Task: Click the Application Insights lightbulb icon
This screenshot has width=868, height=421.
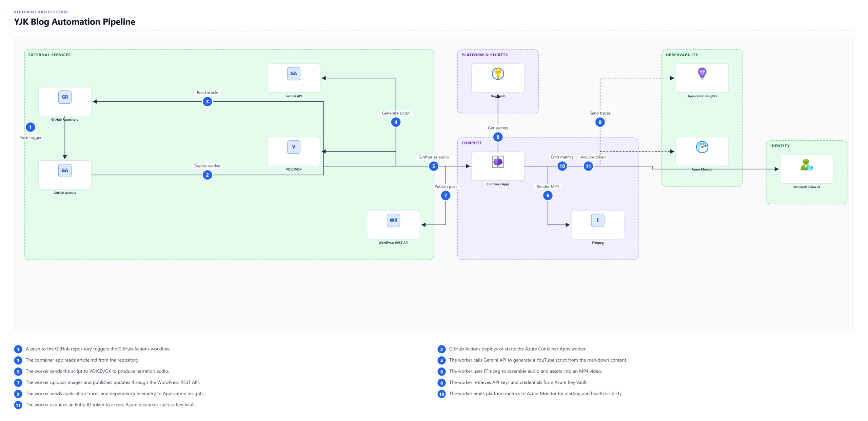Action: 702,74
